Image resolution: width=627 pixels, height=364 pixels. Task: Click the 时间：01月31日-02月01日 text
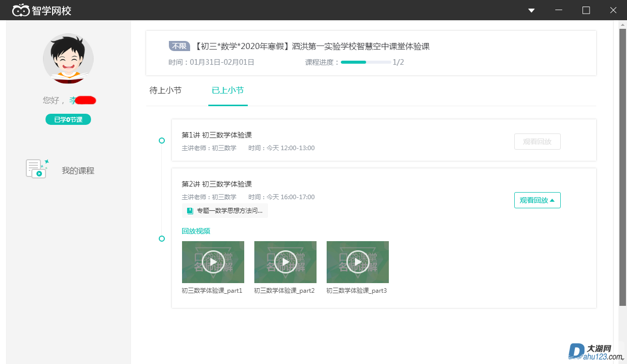click(211, 62)
